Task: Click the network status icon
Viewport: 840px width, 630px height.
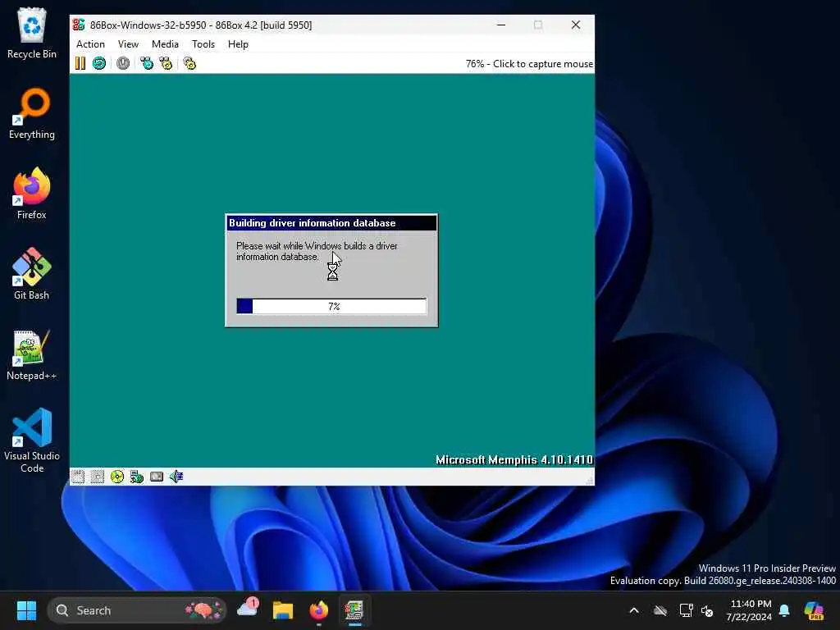Action: coord(137,477)
